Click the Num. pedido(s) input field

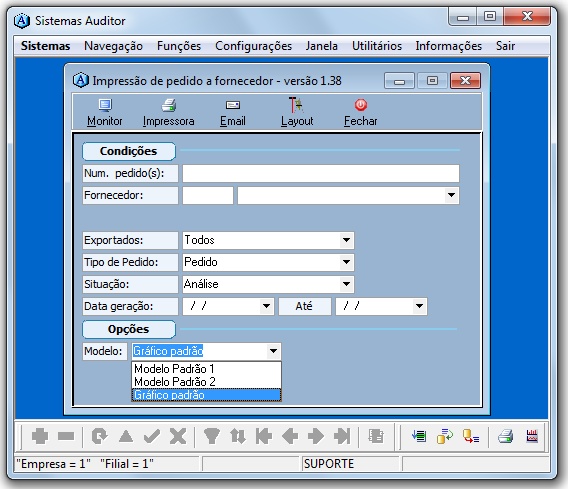pos(321,173)
